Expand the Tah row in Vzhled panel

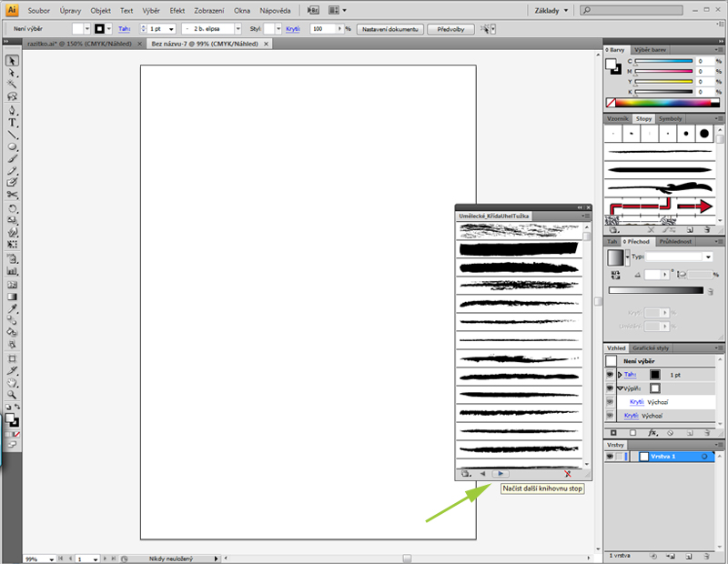(620, 374)
